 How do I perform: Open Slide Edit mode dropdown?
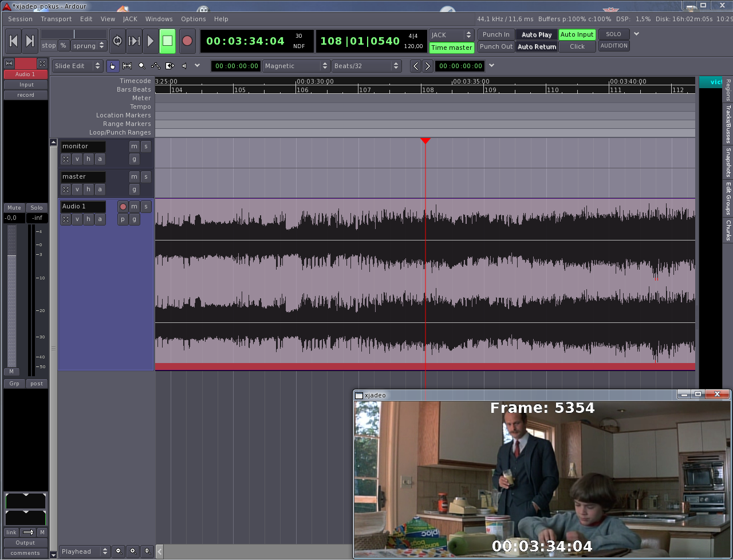point(77,66)
